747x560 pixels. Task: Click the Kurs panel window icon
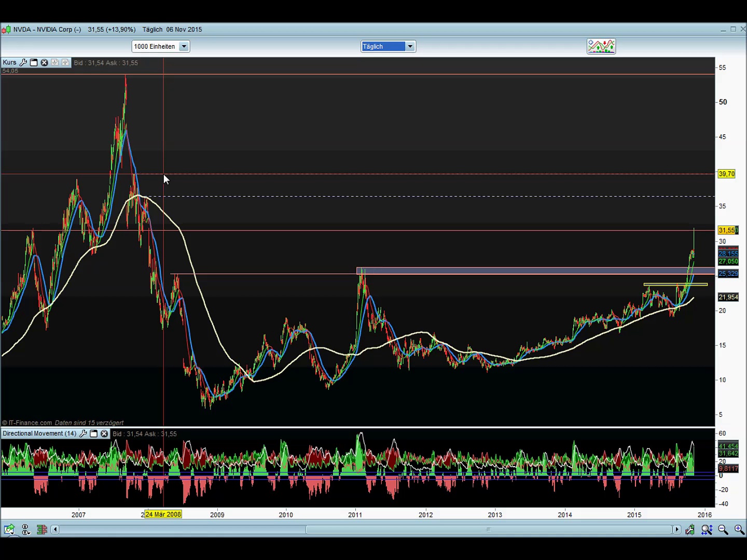[x=34, y=63]
